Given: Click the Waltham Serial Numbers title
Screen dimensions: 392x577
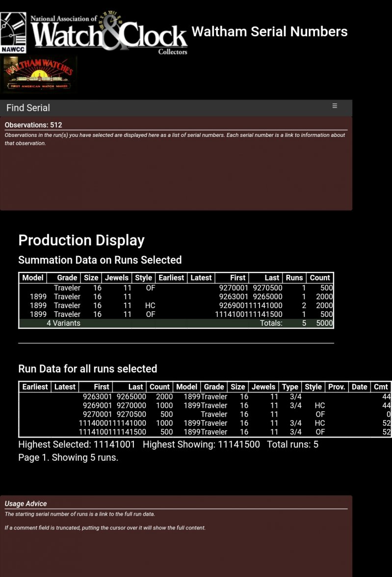Looking at the screenshot, I should click(269, 32).
